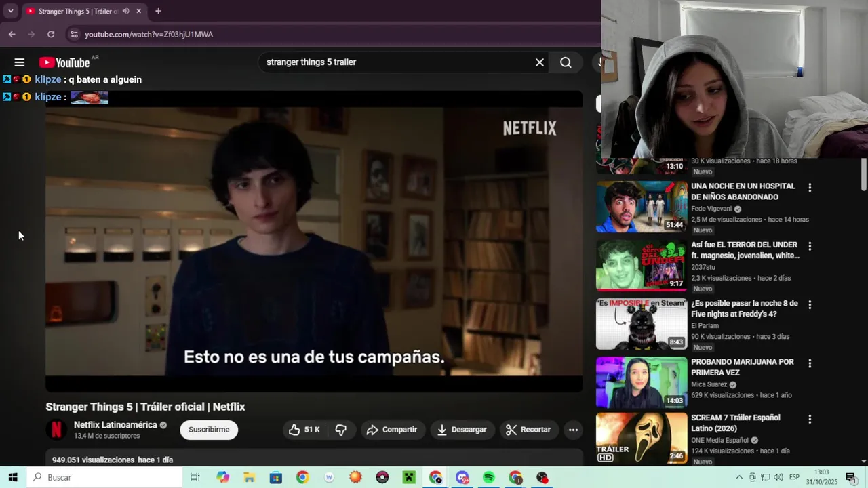This screenshot has width=868, height=488.
Task: Open Spotify from the taskbar
Action: click(489, 477)
